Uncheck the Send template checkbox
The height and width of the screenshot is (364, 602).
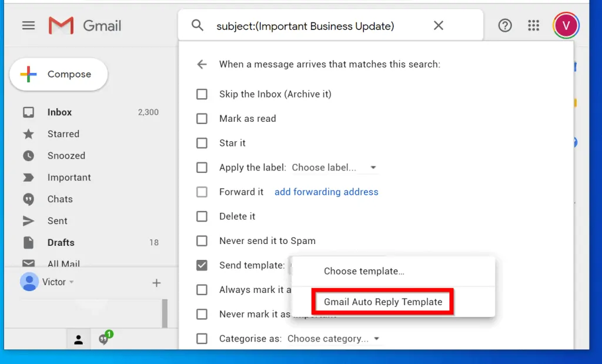[202, 265]
